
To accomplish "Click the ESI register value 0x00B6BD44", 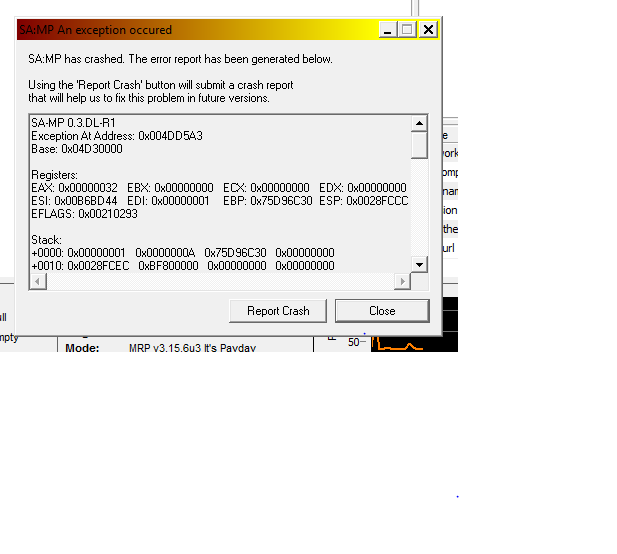I will 86,201.
